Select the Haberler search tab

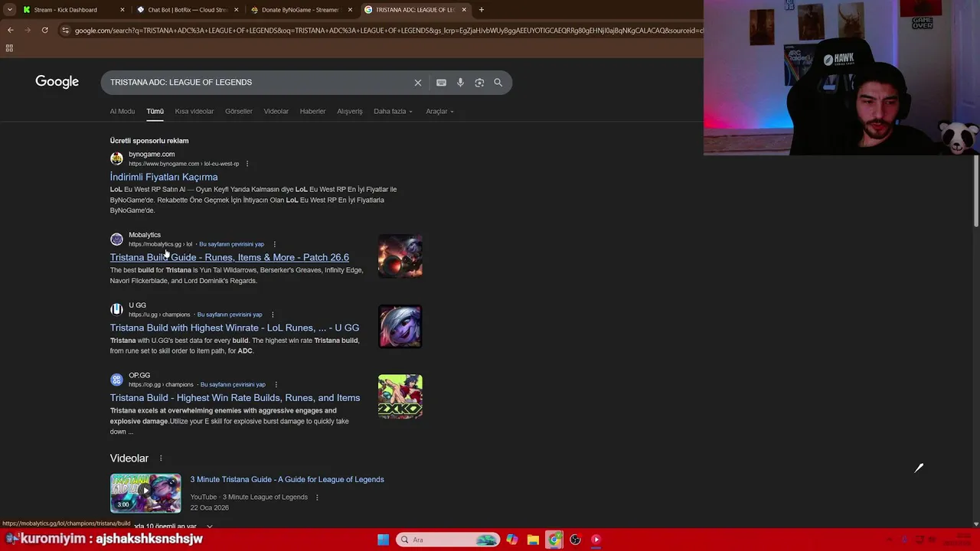click(x=312, y=111)
